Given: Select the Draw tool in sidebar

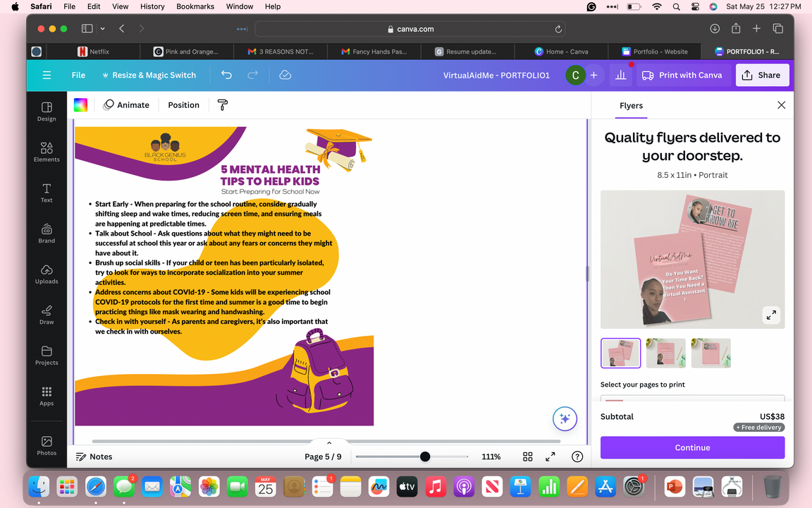Looking at the screenshot, I should click(47, 314).
